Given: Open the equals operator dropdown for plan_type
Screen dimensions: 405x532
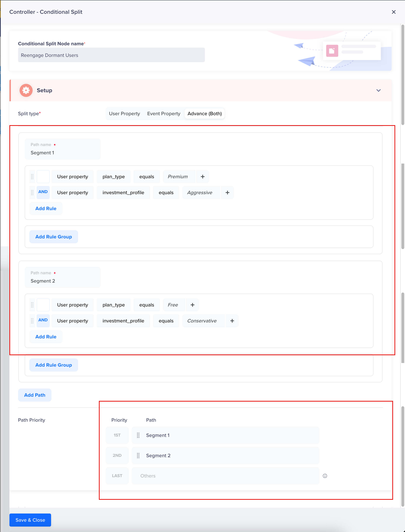Looking at the screenshot, I should 146,176.
